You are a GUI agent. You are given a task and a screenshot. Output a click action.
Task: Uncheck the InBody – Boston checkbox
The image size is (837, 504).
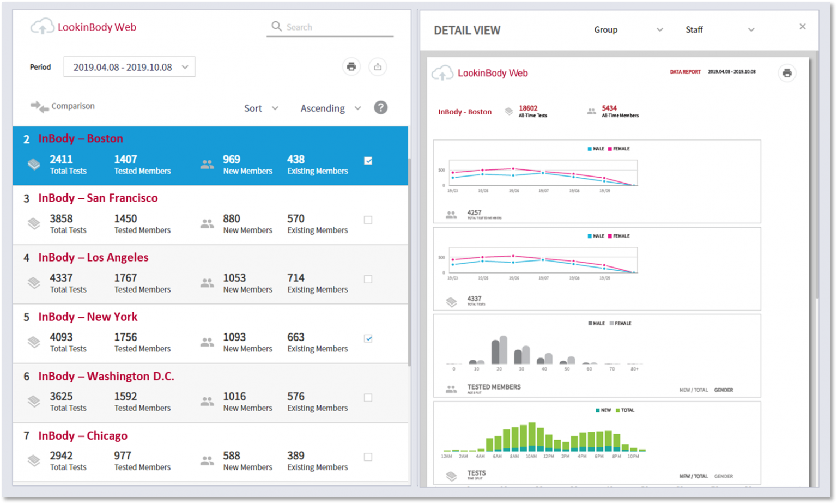(x=368, y=160)
